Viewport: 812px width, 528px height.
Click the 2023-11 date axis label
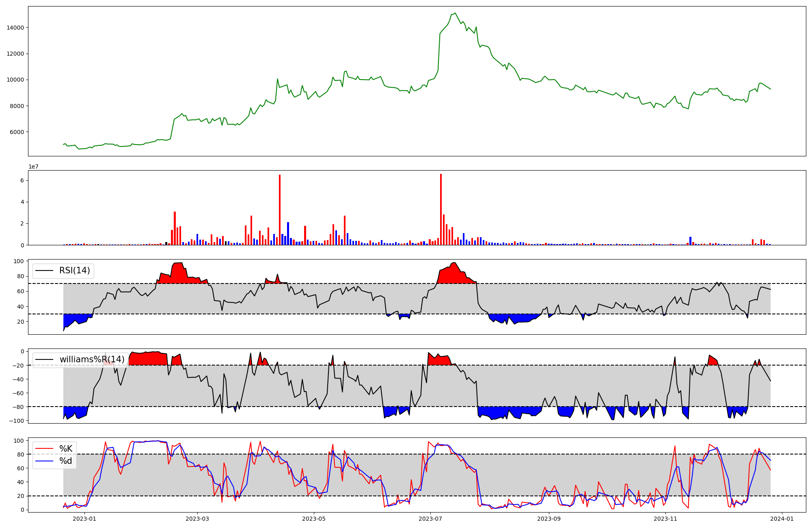[x=665, y=519]
